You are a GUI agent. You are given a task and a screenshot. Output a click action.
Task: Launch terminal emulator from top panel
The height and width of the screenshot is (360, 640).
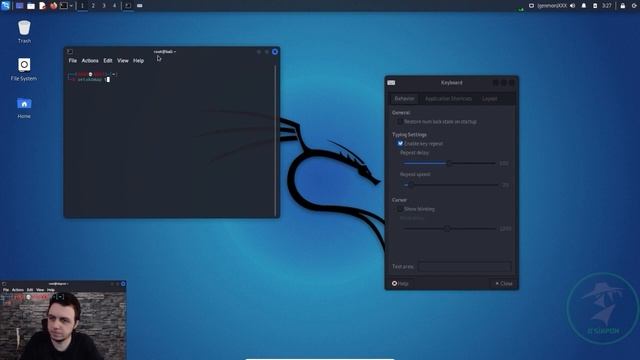(64, 6)
